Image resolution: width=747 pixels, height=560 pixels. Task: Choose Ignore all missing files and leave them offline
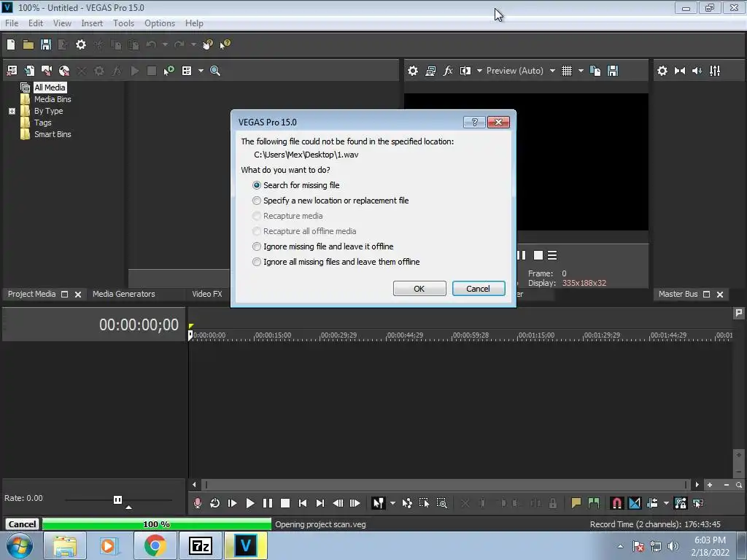point(336,262)
